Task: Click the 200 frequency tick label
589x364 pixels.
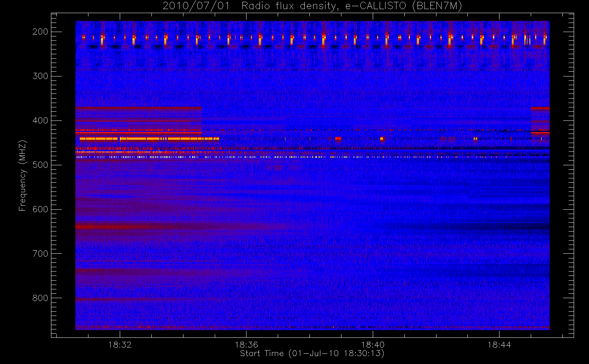Action: tap(40, 32)
